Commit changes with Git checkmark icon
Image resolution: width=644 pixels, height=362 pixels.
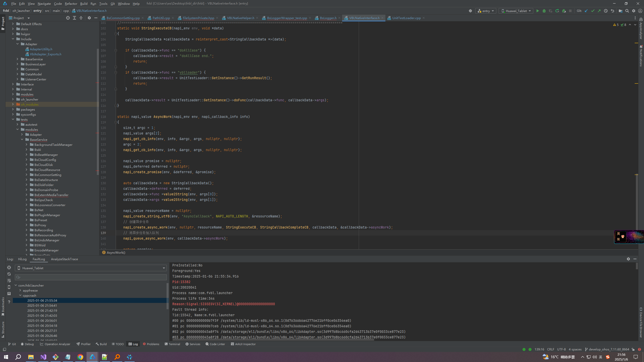(593, 11)
